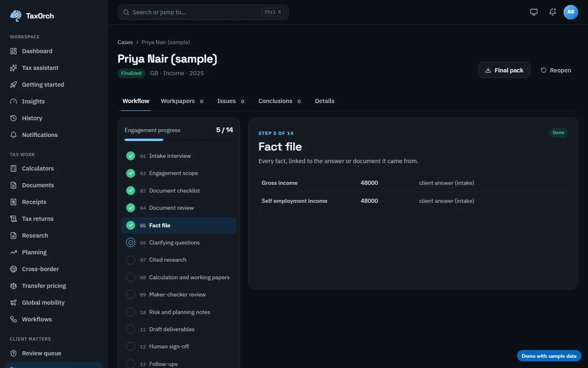Click the monitor display icon in header
Viewport: 588px width, 368px height.
pos(534,12)
